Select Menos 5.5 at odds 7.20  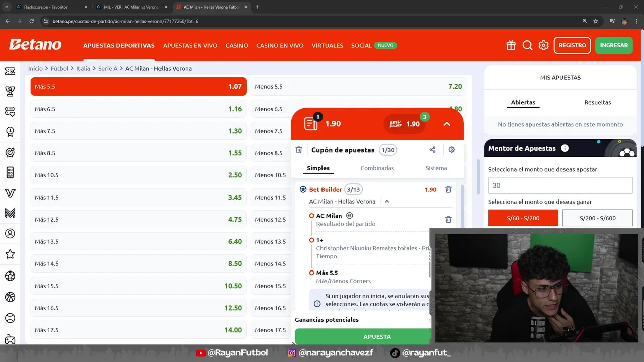pos(358,86)
